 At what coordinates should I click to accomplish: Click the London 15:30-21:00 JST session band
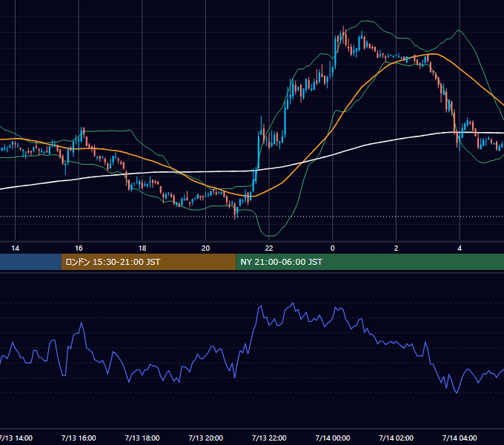[x=148, y=262]
